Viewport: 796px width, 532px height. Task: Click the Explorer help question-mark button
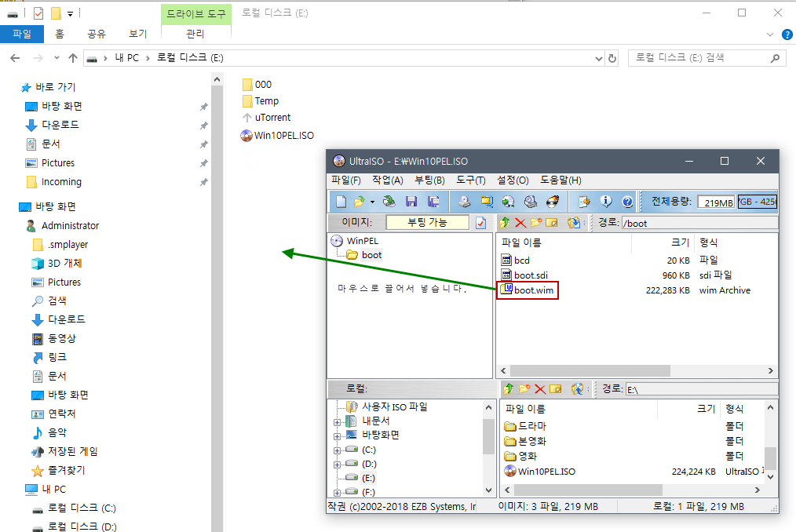787,35
